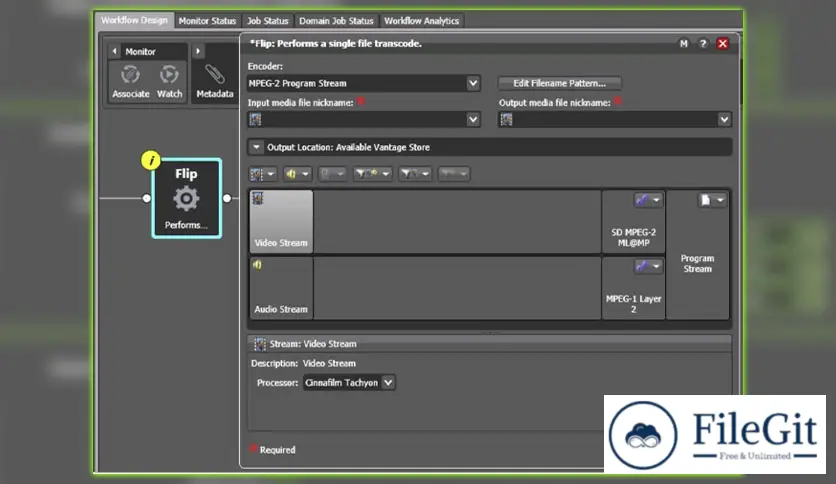The image size is (836, 484).
Task: Click the yellow info badge on Flip node
Action: click(151, 160)
